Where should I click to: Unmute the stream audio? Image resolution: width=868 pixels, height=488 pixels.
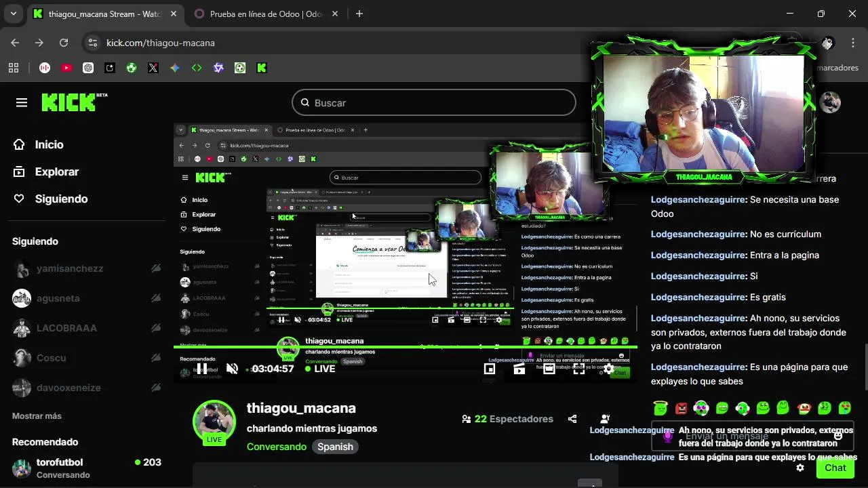coord(232,369)
